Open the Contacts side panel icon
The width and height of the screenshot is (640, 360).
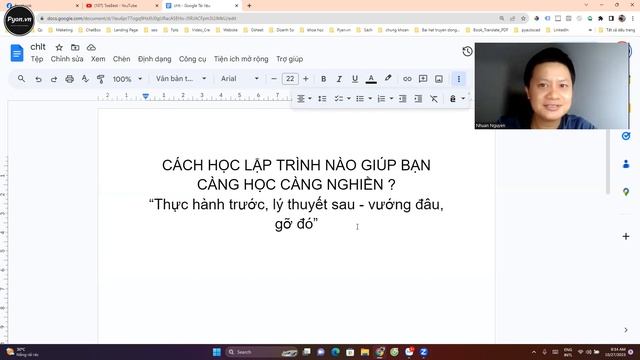pyautogui.click(x=626, y=164)
